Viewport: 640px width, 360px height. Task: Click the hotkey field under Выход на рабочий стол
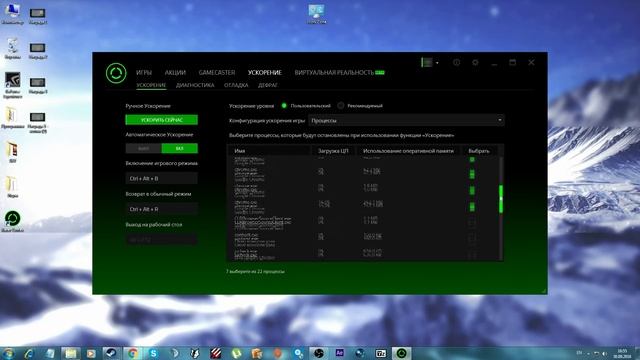(x=162, y=239)
